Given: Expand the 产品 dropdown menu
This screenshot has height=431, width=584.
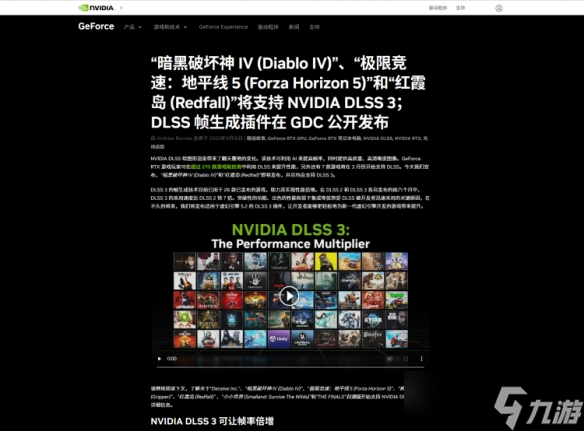Looking at the screenshot, I should [133, 27].
